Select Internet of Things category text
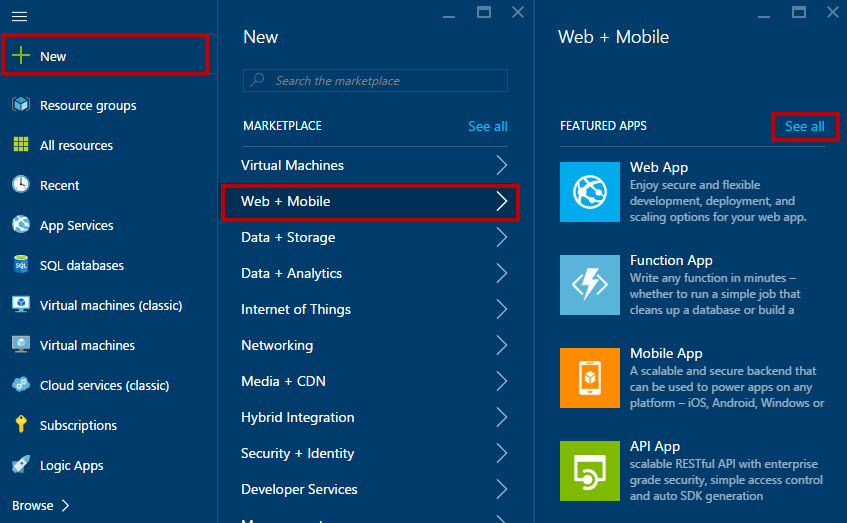This screenshot has height=523, width=847. 295,309
